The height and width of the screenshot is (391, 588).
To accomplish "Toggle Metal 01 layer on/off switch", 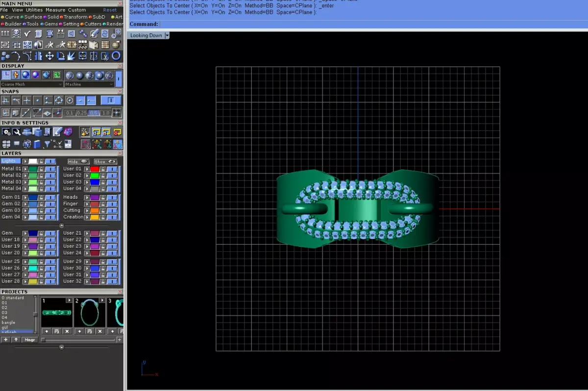I will point(50,169).
